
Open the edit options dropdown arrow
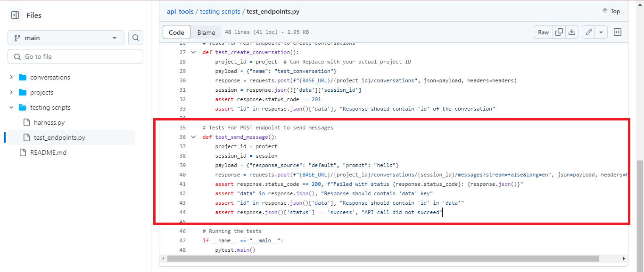click(x=601, y=32)
